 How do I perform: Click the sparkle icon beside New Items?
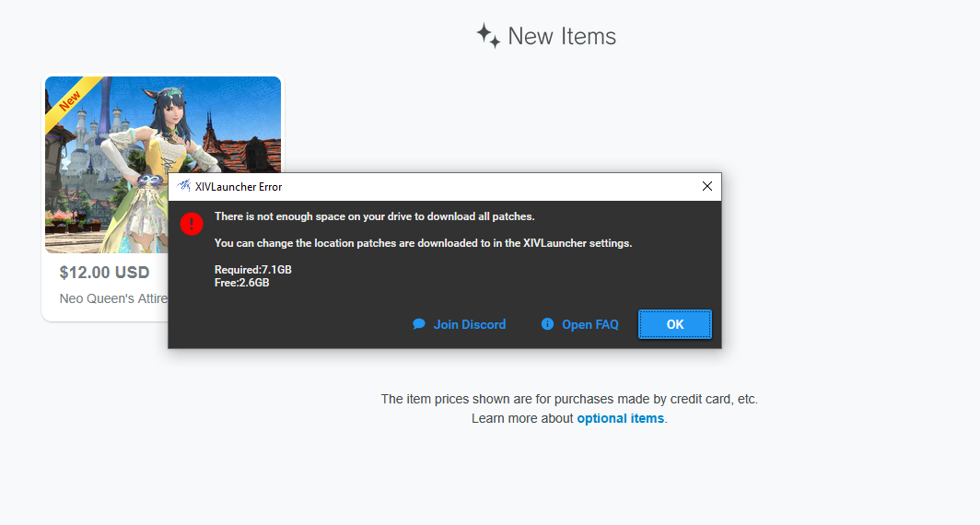pos(488,36)
